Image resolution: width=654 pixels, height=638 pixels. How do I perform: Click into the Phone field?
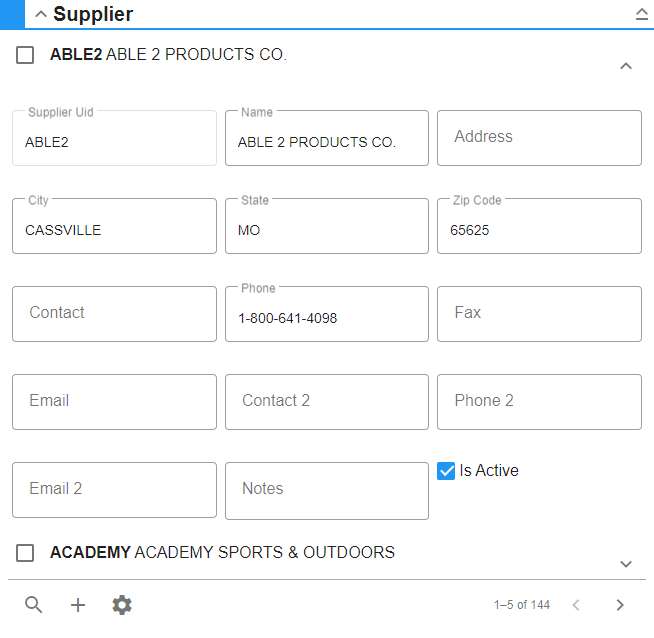[x=327, y=314]
